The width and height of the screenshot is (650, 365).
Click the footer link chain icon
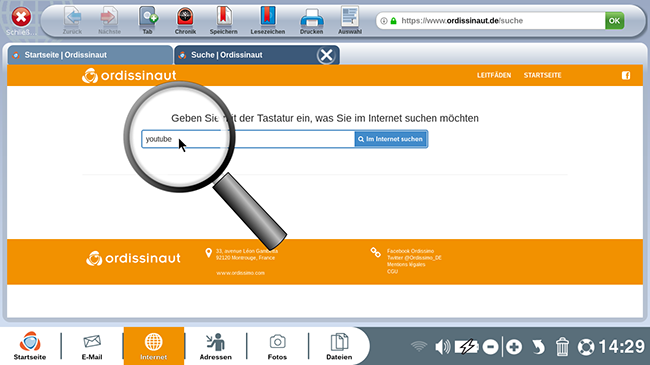(376, 252)
